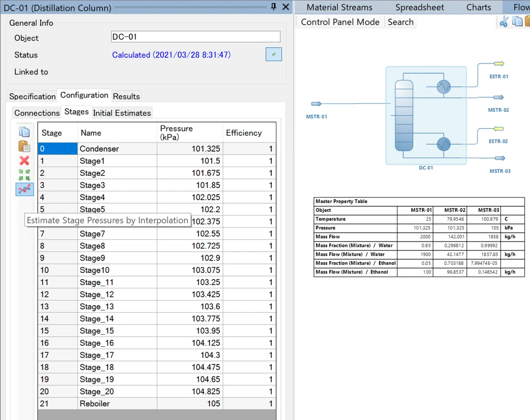Select the ESTR-01 energy stream arrow
Viewport: 530px width, 420px height.
pos(499,64)
